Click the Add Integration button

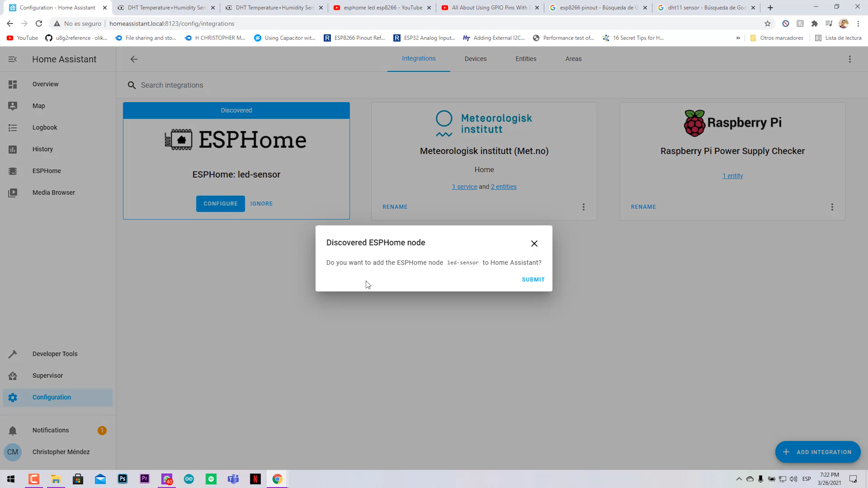[x=817, y=452]
